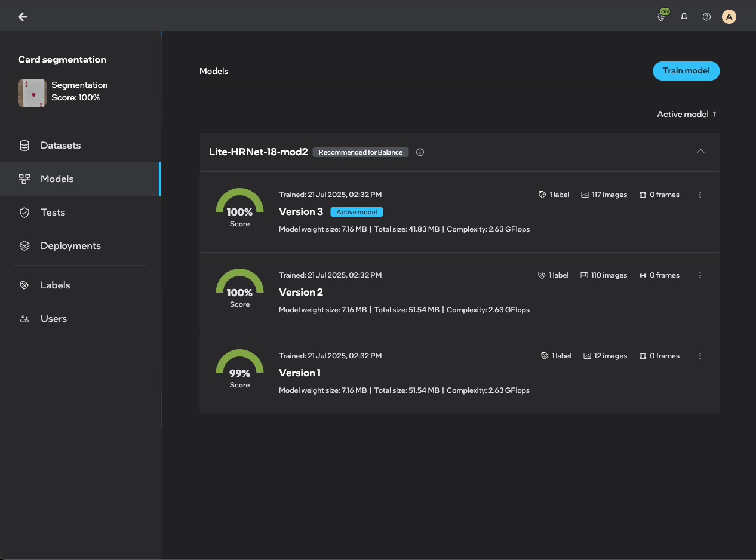756x560 pixels.
Task: Navigate to Labels in the sidebar
Action: click(55, 285)
